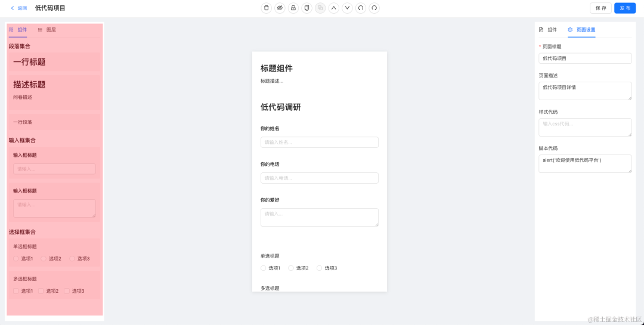Screen dimensions: 644x325
Task: Click the list icon on 图层 tab
Action: tap(41, 30)
